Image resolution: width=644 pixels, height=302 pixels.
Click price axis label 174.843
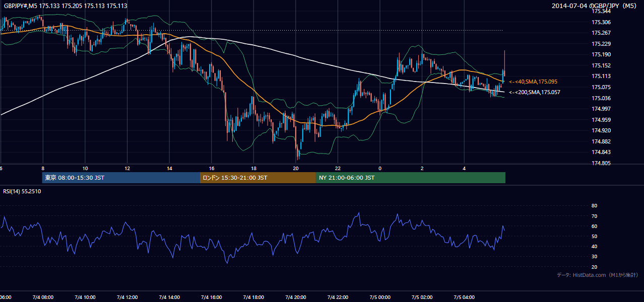(601, 152)
